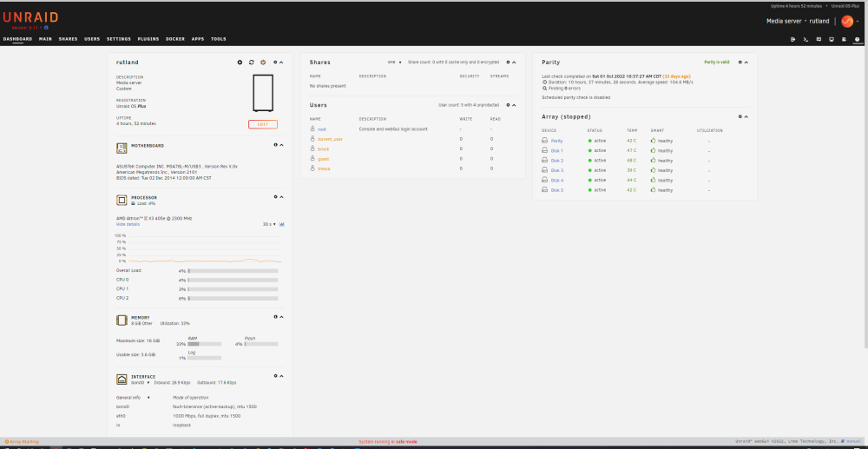
Task: Open the 30 s graph interval dropdown
Action: click(x=269, y=224)
